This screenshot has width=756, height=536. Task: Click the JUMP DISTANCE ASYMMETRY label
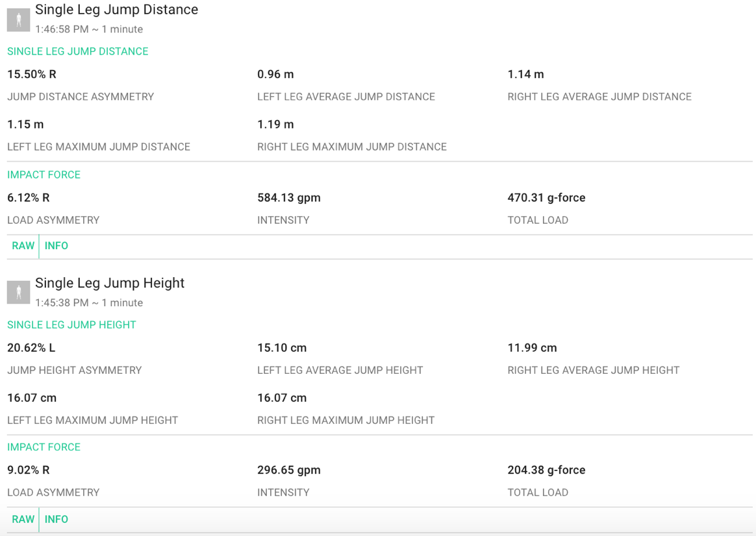(81, 97)
